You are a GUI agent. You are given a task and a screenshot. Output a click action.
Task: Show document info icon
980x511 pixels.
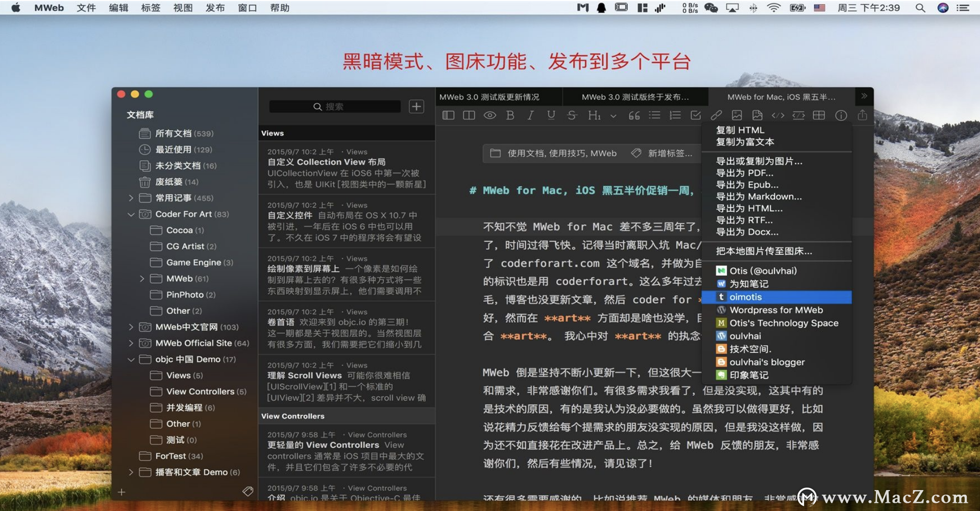coord(841,115)
